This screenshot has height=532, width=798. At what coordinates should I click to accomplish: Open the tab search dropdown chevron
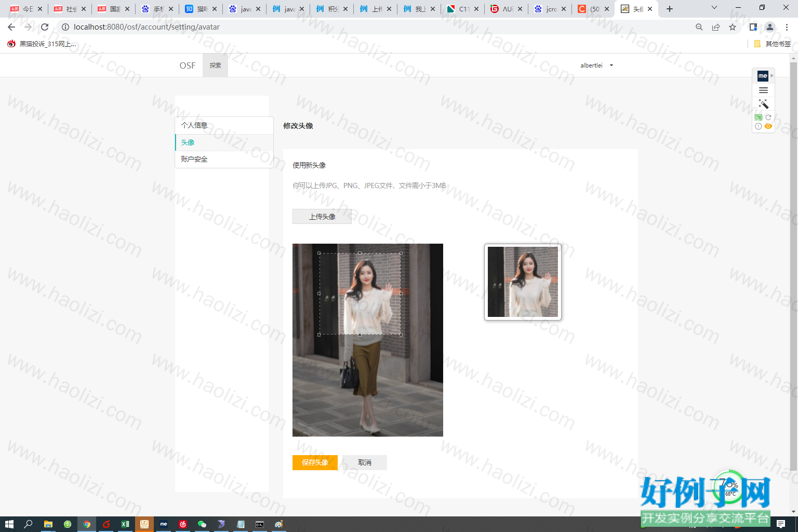(714, 8)
